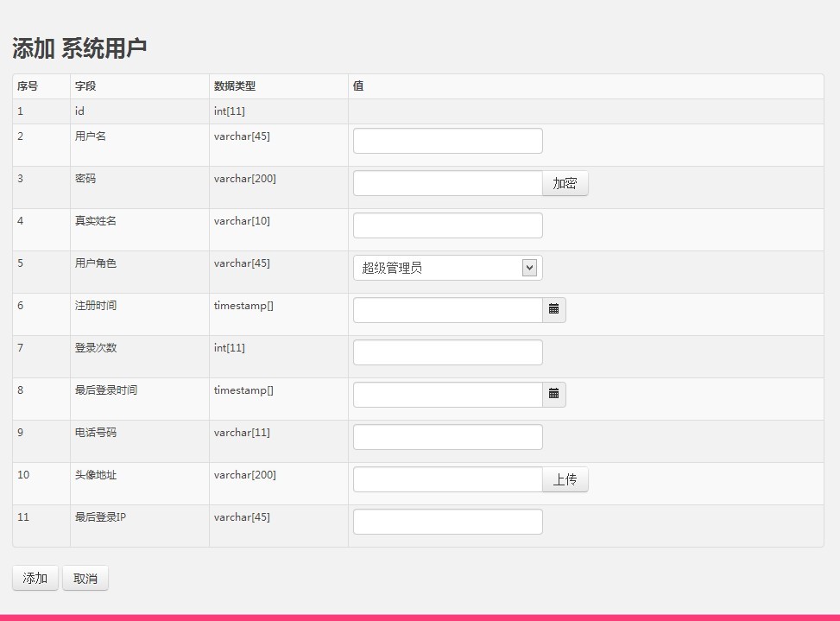Select the 电话号码 text box
The image size is (840, 621).
click(447, 437)
